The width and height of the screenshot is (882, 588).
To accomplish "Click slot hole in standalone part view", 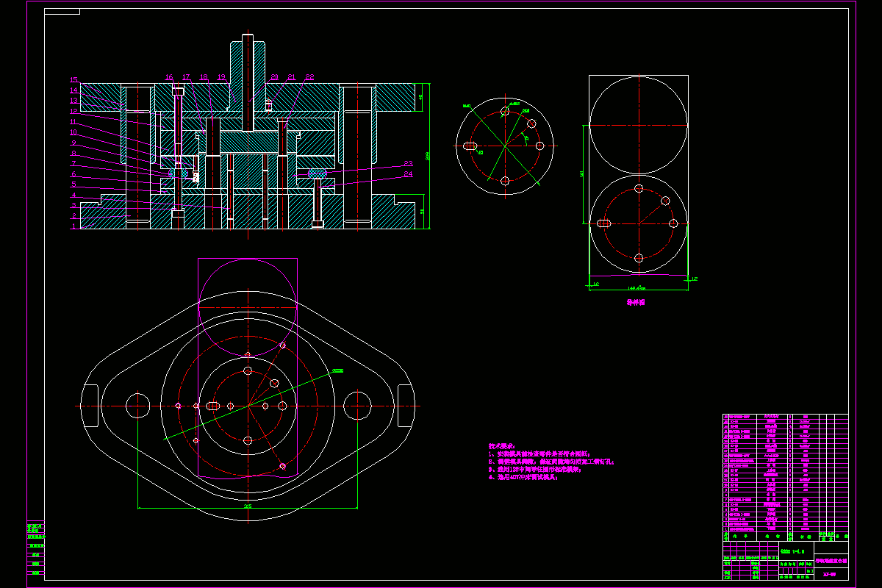I will (x=469, y=146).
